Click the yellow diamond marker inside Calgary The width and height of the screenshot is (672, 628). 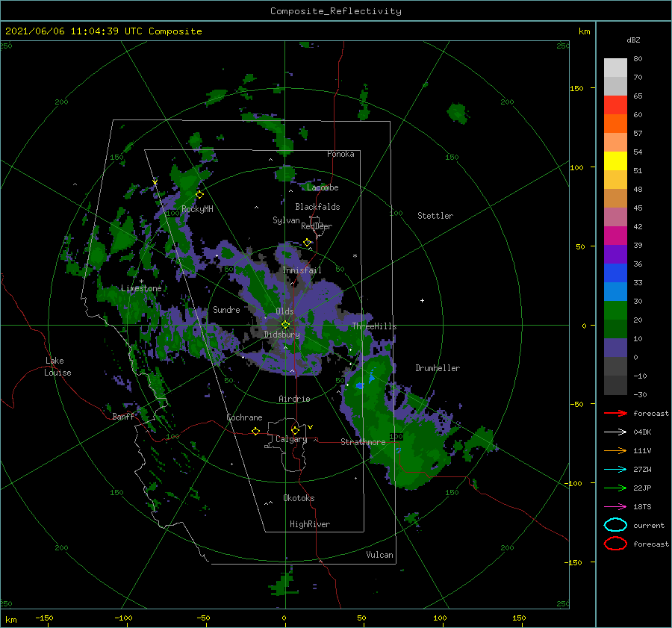pos(295,430)
